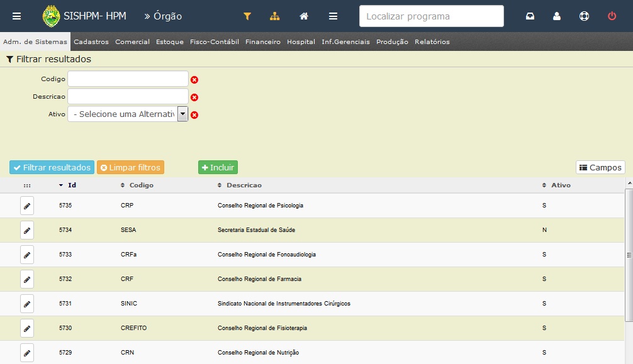Open the Financeiro menu

pos(263,41)
